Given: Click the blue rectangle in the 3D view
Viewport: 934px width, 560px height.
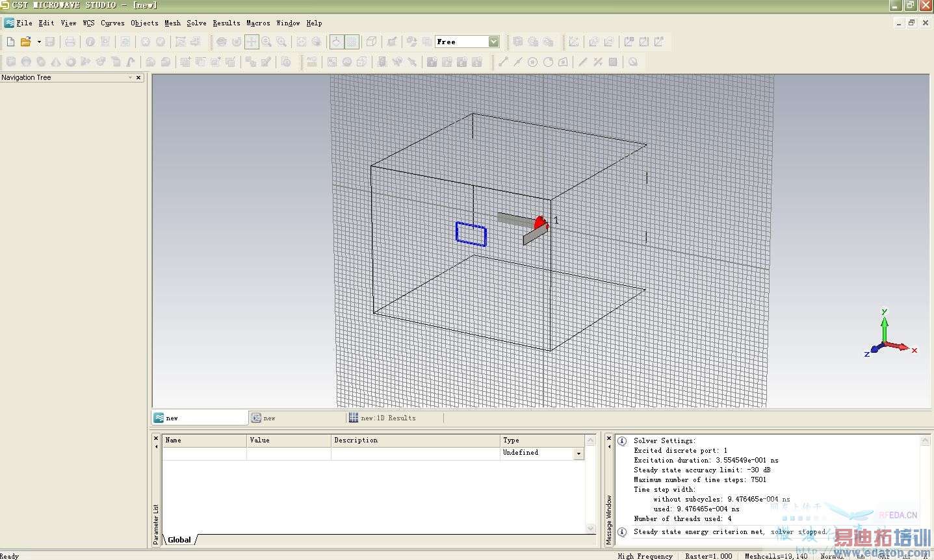Looking at the screenshot, I should 471,234.
